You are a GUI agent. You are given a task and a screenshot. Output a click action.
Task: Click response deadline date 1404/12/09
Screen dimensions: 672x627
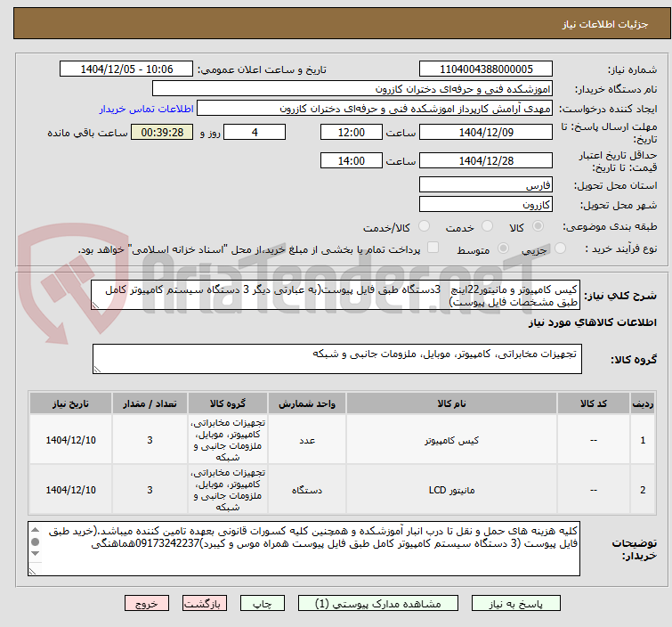(486, 132)
